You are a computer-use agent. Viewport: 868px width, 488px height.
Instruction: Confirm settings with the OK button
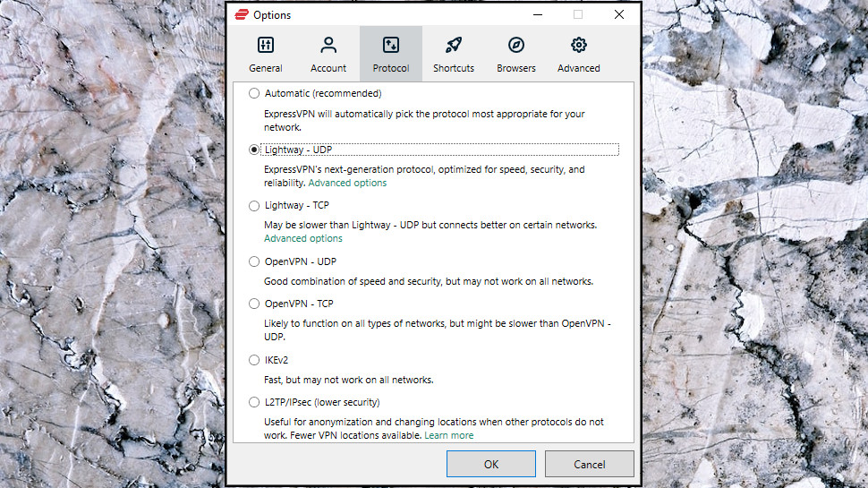491,464
